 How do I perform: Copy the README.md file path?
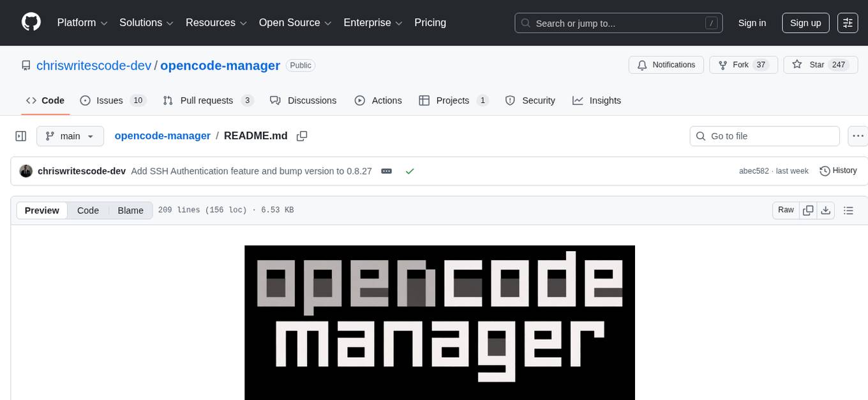(301, 135)
